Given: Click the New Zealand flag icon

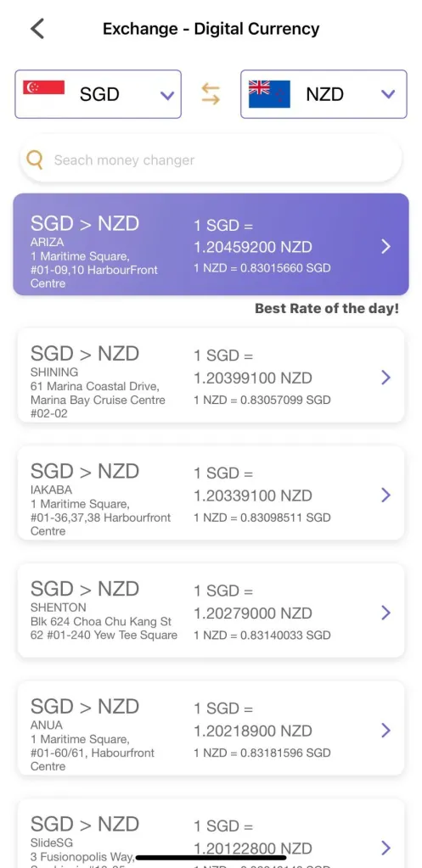Looking at the screenshot, I should (269, 93).
